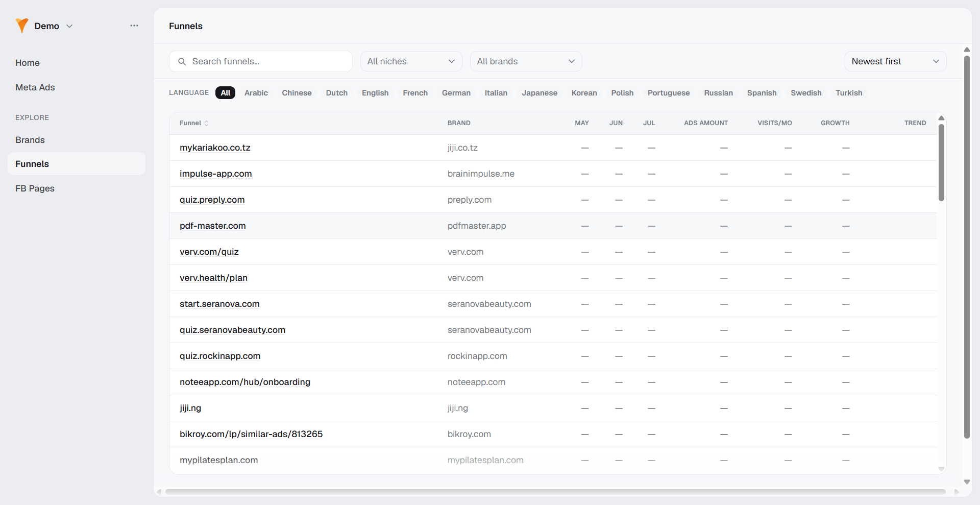Viewport: 980px width, 505px height.
Task: Open verv.com/quiz funnel link
Action: [209, 252]
